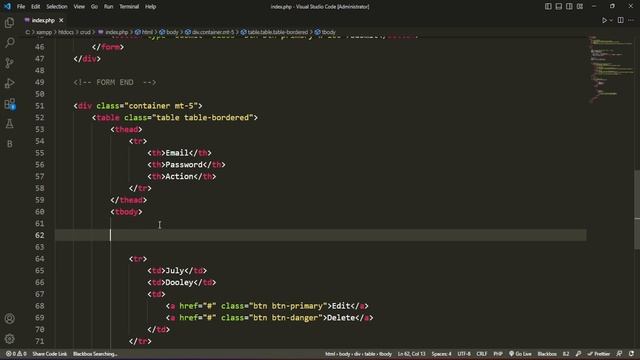Open the Run menu
The image size is (640, 360).
[108, 7]
